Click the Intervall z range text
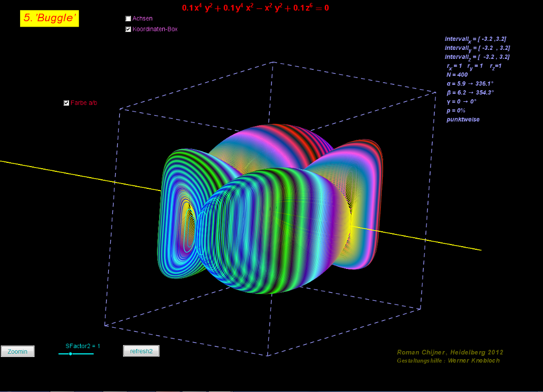The width and height of the screenshot is (543, 392). (x=477, y=57)
